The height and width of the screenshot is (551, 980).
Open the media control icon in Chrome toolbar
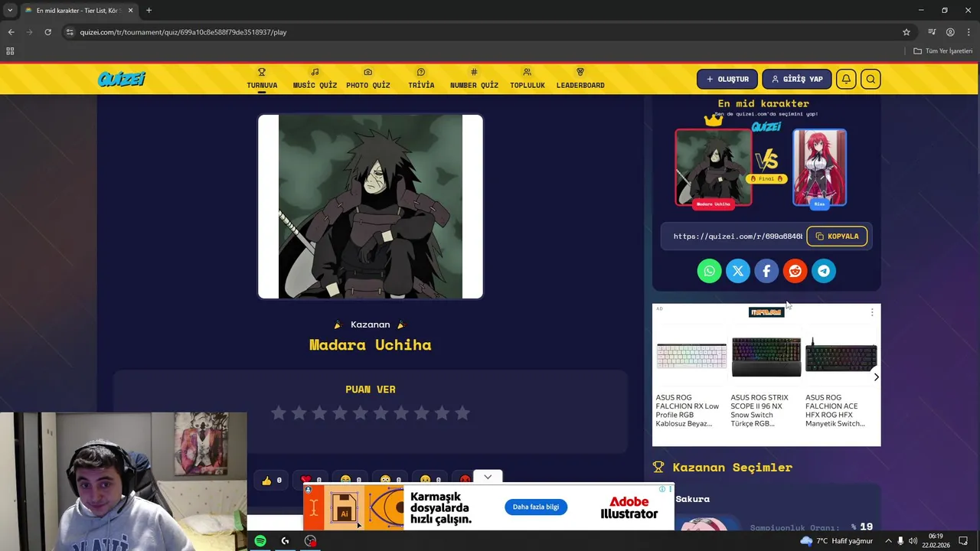click(932, 32)
